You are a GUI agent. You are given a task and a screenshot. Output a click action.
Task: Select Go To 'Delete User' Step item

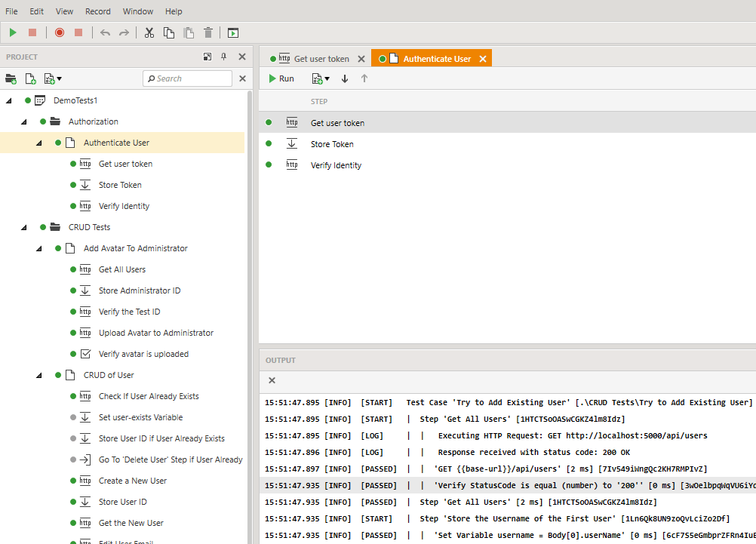pos(171,459)
